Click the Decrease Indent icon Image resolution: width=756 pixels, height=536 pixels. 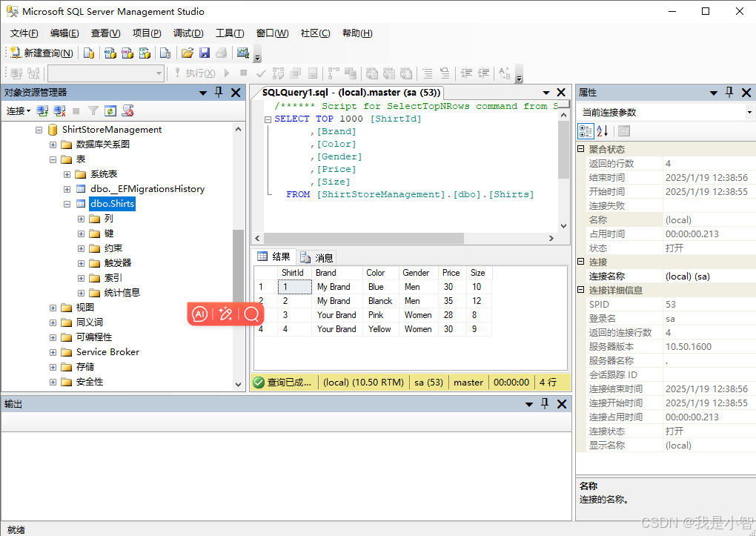[466, 73]
